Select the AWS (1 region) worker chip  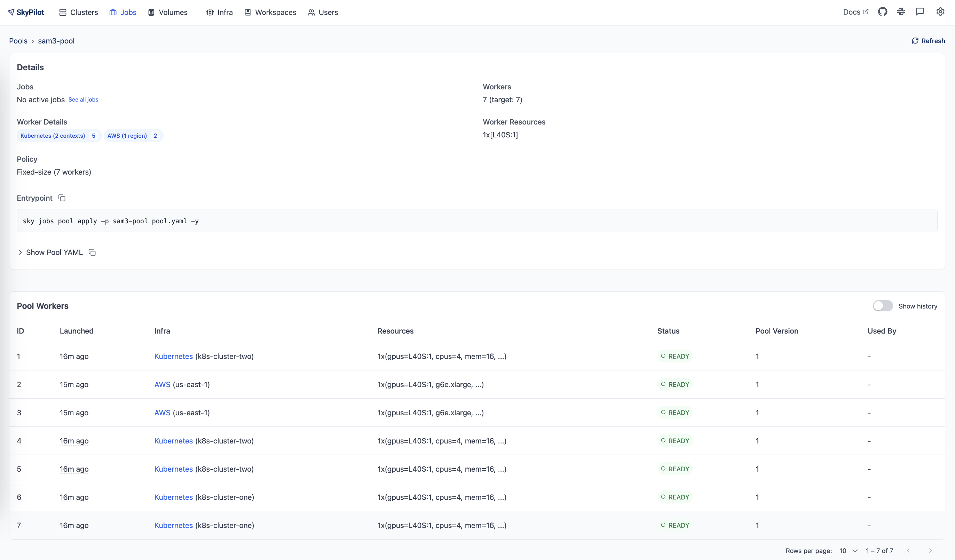133,136
